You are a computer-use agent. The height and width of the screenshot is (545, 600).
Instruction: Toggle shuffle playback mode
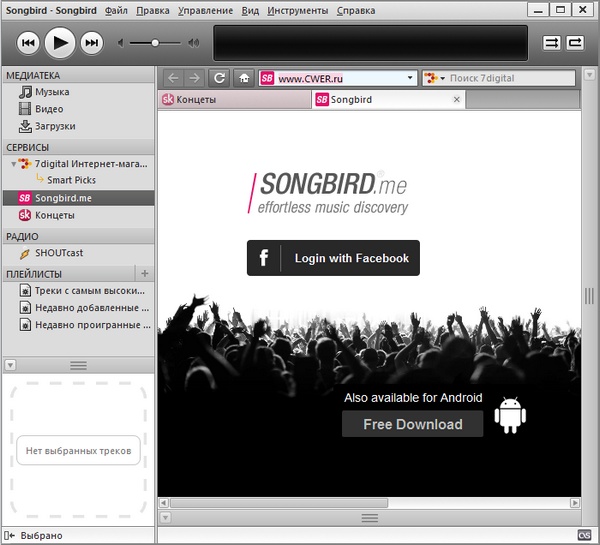pos(552,42)
